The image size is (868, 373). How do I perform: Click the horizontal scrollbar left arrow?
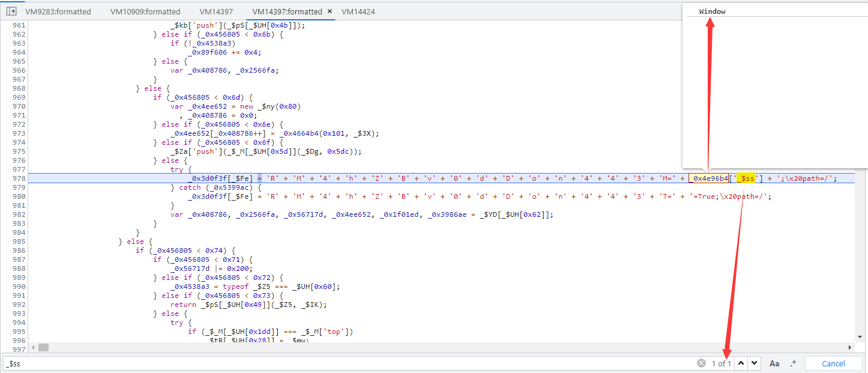click(x=42, y=347)
